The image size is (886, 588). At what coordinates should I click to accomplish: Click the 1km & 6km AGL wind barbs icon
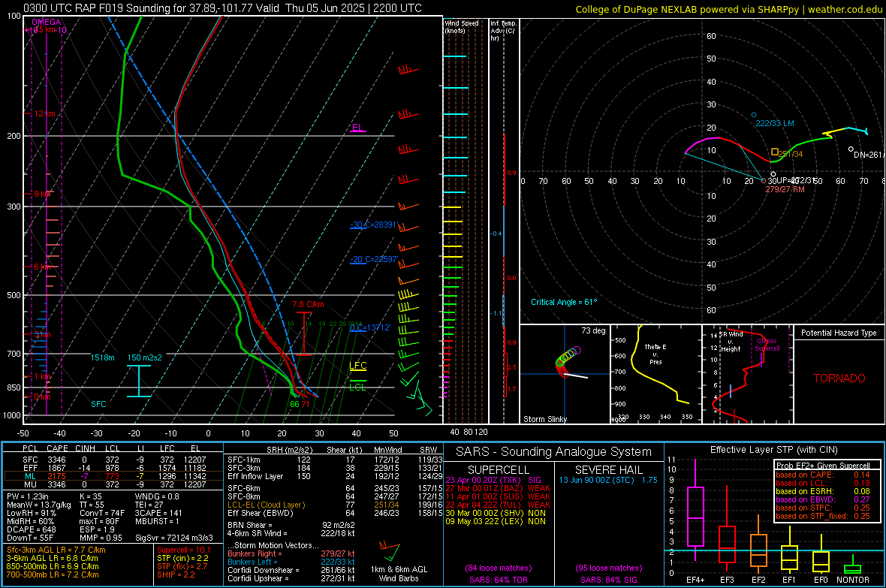pos(390,551)
